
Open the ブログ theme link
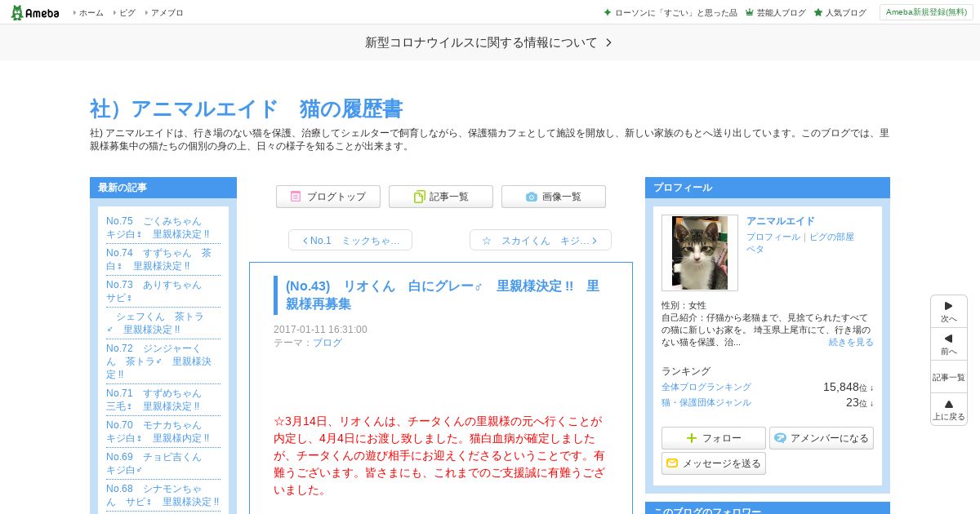pos(327,343)
